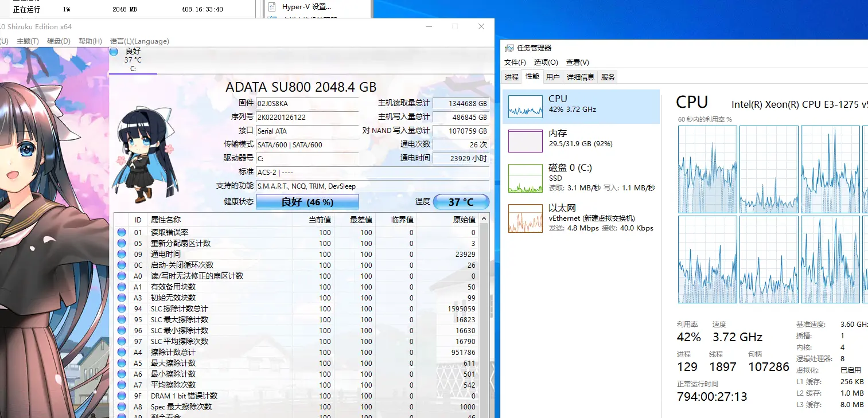Click the 临界值 column header

click(x=396, y=220)
